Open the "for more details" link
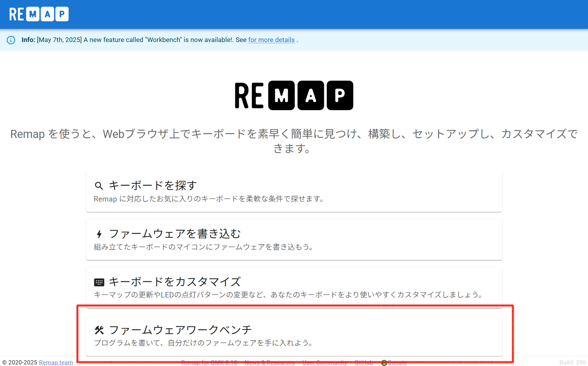 pyautogui.click(x=271, y=40)
